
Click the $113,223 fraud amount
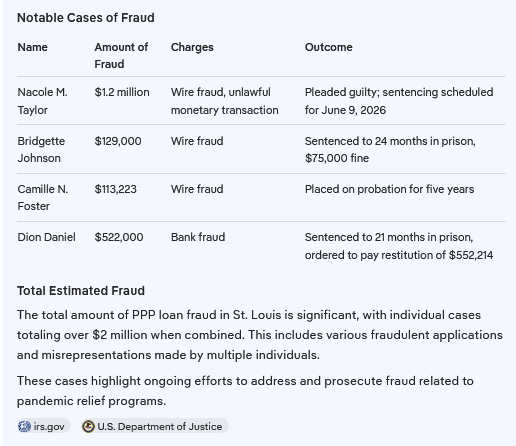pos(115,189)
